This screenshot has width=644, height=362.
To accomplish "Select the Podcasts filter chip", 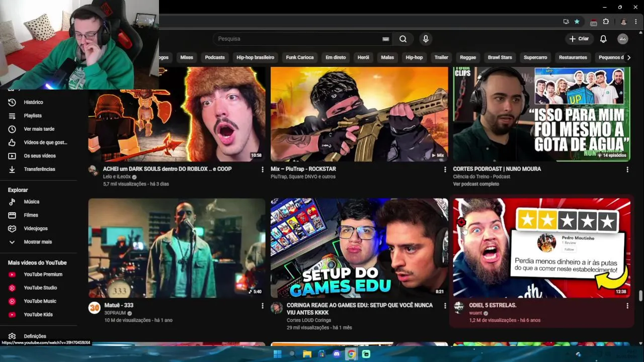I will click(215, 57).
